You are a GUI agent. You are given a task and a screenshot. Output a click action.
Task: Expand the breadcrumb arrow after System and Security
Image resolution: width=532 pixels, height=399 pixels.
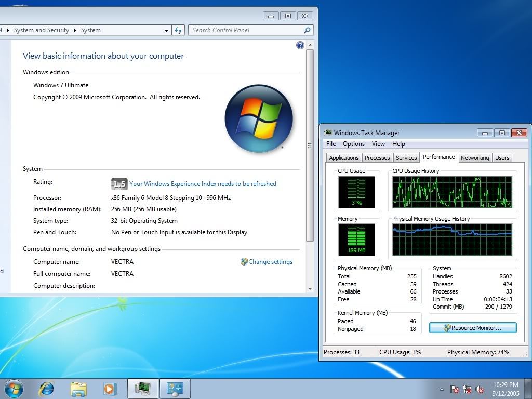pos(75,30)
